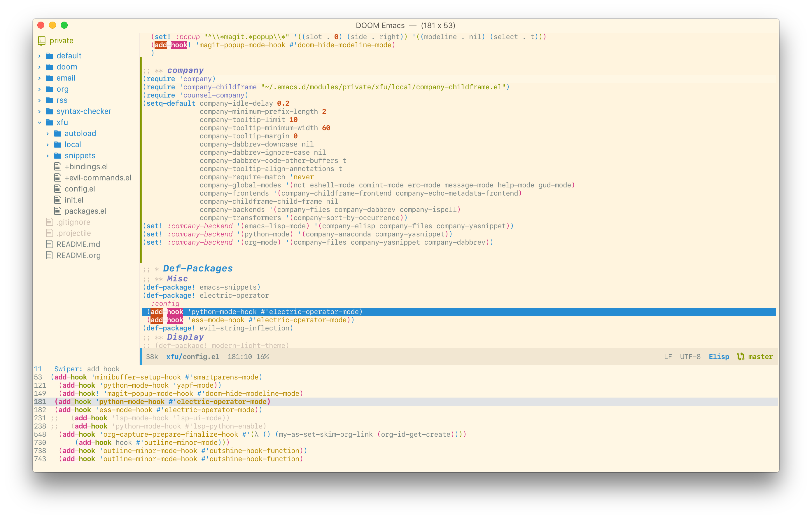Click the config.el file icon
The height and width of the screenshot is (519, 812).
click(57, 189)
